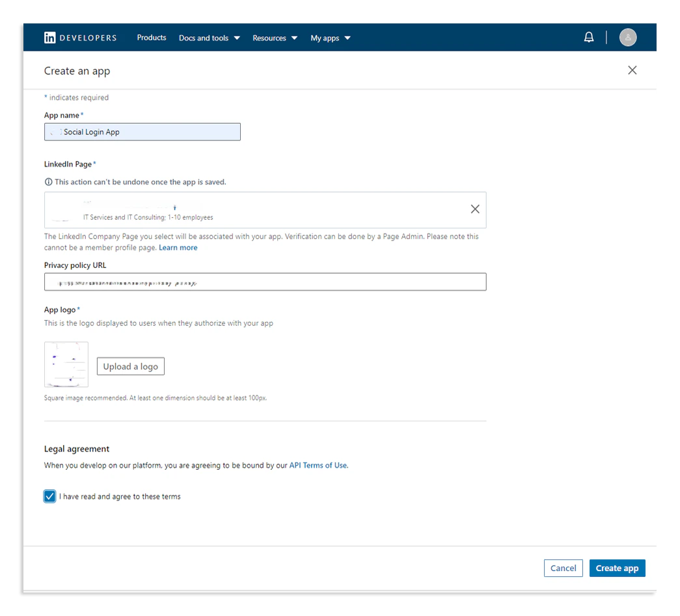Remove the selected LinkedIn company page

pos(474,209)
